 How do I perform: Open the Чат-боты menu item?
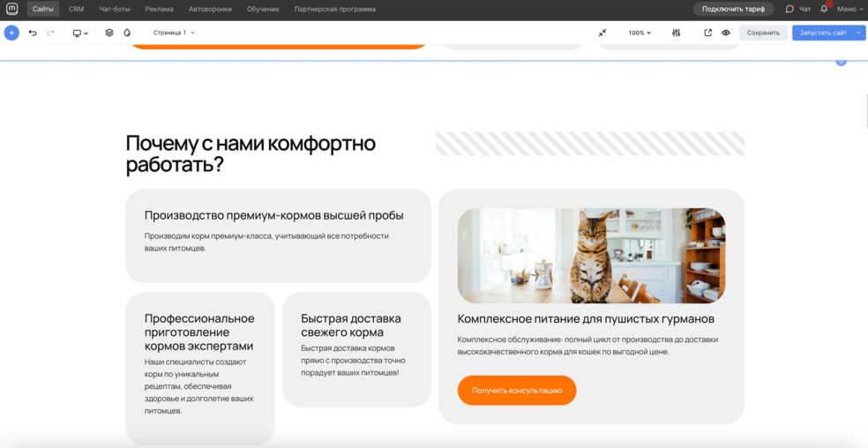coord(115,9)
